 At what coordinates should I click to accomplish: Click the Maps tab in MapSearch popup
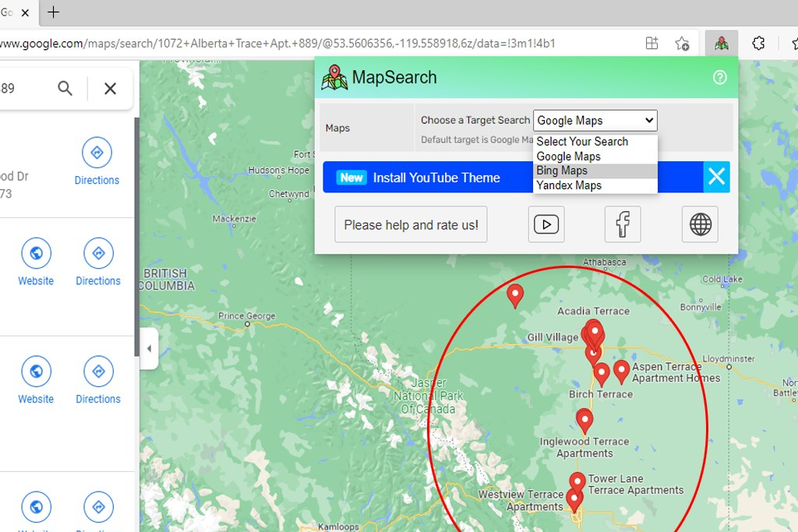coord(367,128)
